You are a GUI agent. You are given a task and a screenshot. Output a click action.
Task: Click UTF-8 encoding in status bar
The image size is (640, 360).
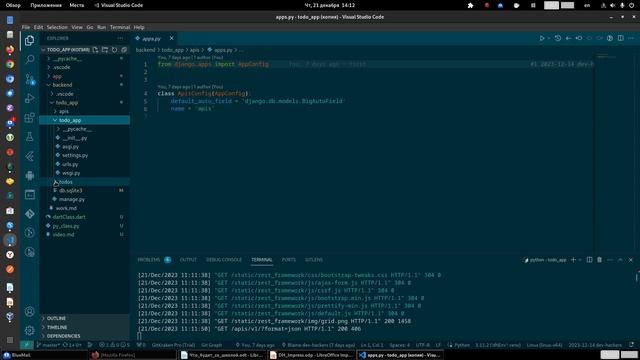tap(422, 345)
